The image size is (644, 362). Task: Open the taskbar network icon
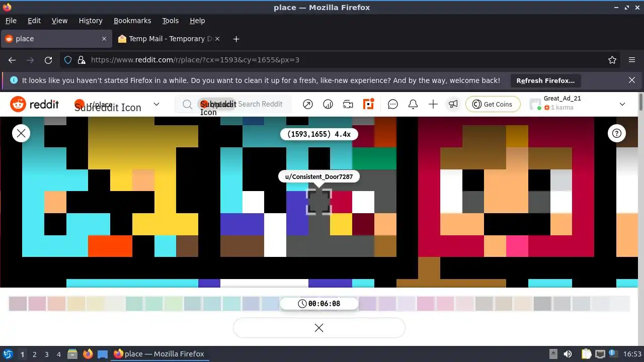(600, 354)
